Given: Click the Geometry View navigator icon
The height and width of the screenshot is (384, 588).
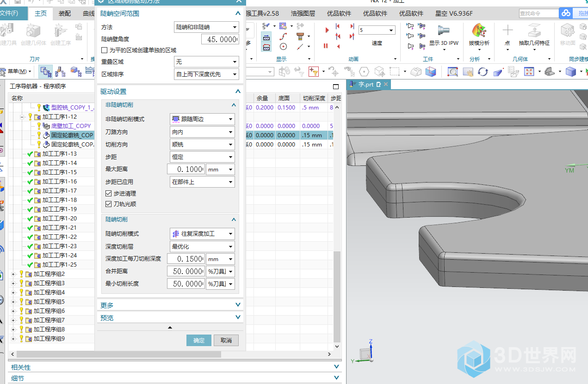Looking at the screenshot, I should pos(75,72).
